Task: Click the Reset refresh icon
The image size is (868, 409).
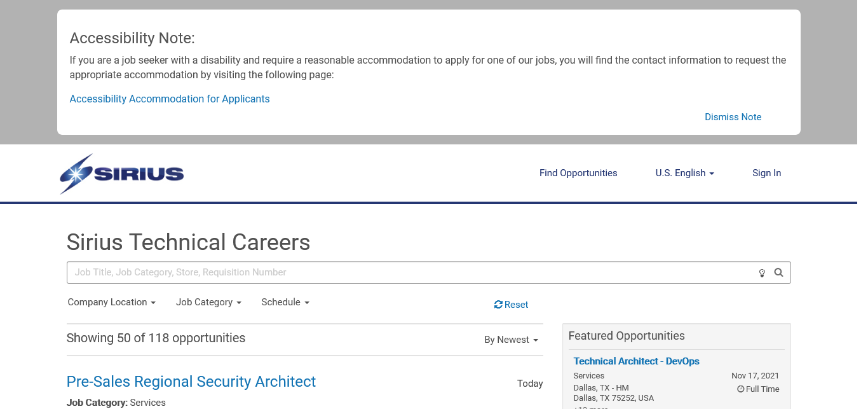Action: [498, 305]
